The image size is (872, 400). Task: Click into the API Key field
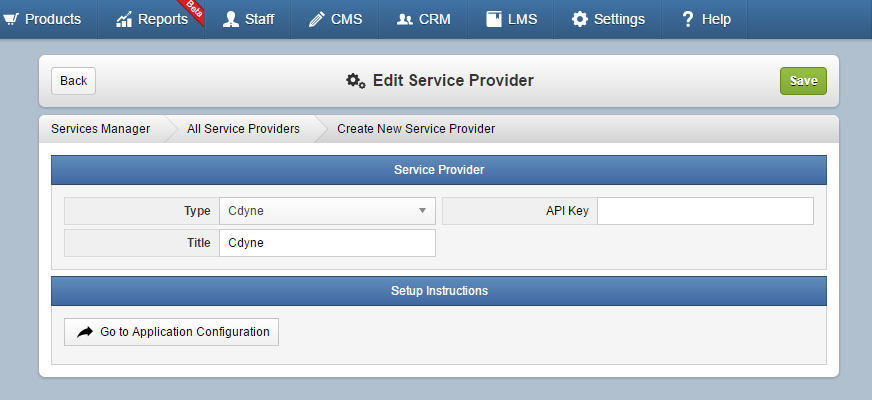coord(705,211)
